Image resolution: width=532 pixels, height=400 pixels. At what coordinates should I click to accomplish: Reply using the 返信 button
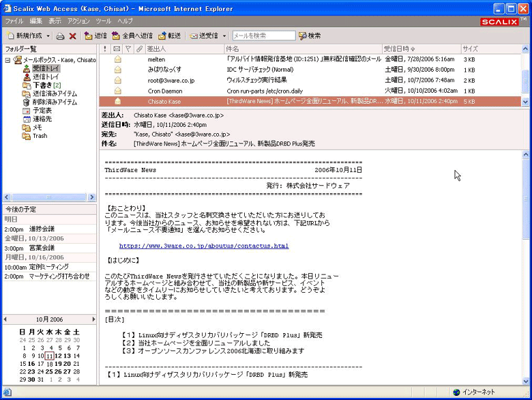(x=95, y=35)
